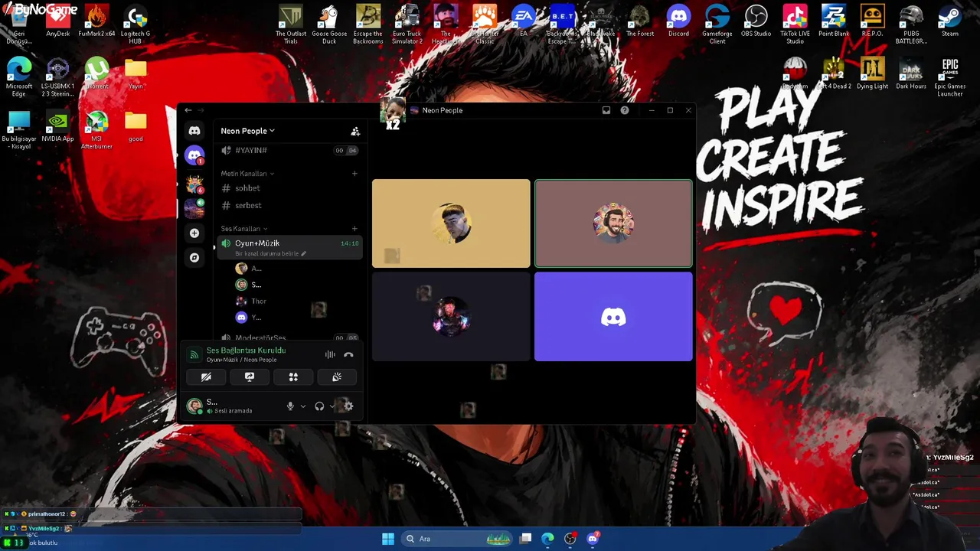Open Discord direct messages home icon
The image size is (980, 551).
click(x=194, y=131)
